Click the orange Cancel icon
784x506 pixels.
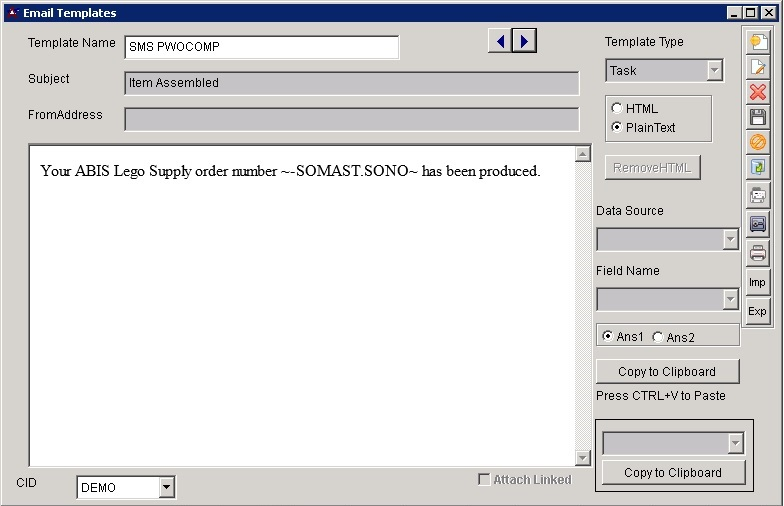coord(758,142)
